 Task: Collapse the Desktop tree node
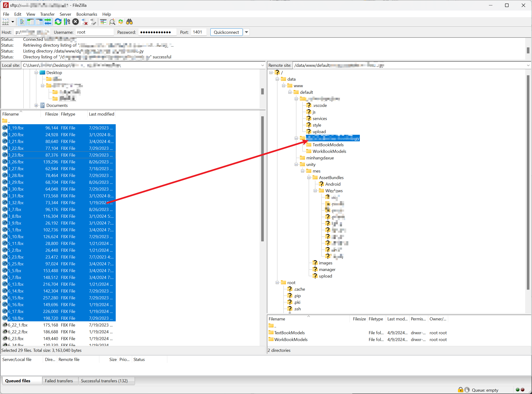pos(36,72)
